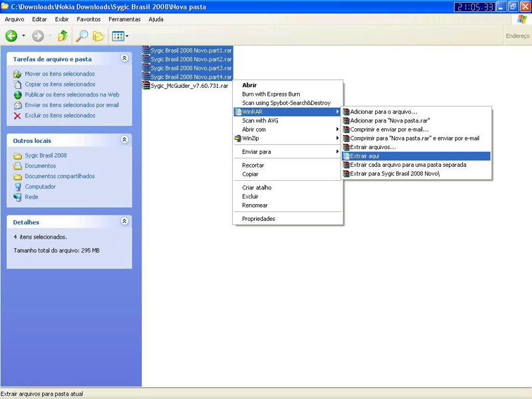Select Sygic Brasil 2008 Novo.part1.rar icon
The height and width of the screenshot is (399, 532).
tap(146, 51)
